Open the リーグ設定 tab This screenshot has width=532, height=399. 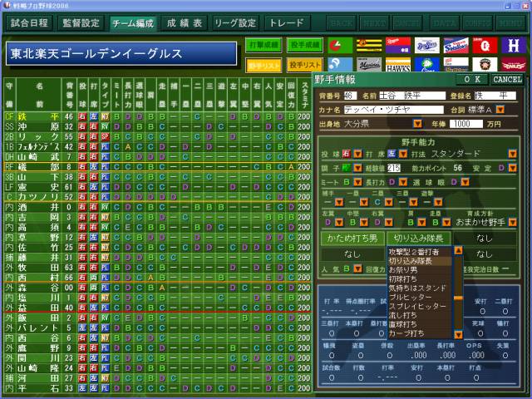pyautogui.click(x=235, y=23)
